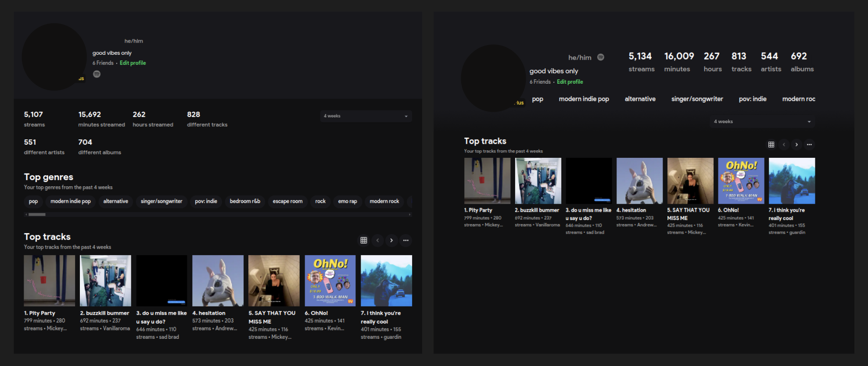This screenshot has width=868, height=366.
Task: Click Edit profile link in the right panel
Action: (570, 82)
